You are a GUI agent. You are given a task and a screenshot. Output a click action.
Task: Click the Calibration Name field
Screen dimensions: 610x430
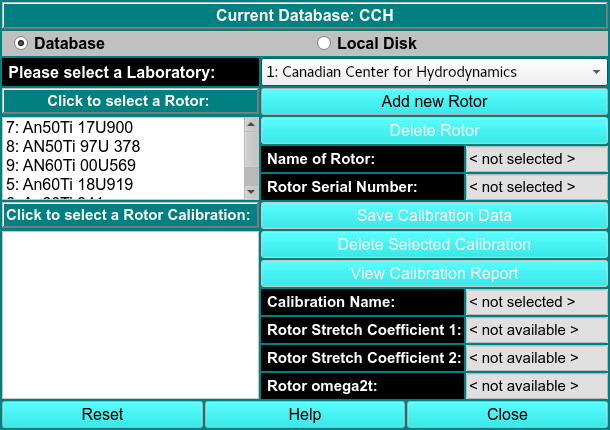pos(536,302)
